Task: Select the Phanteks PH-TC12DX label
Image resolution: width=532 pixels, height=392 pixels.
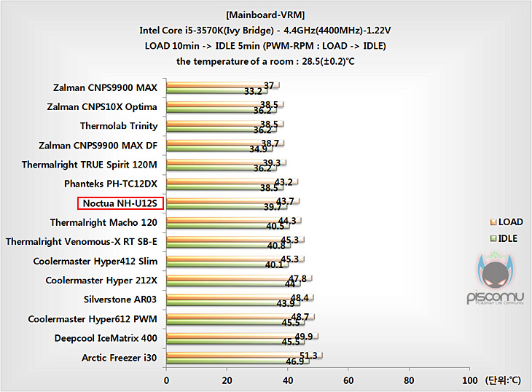Action: 111,184
